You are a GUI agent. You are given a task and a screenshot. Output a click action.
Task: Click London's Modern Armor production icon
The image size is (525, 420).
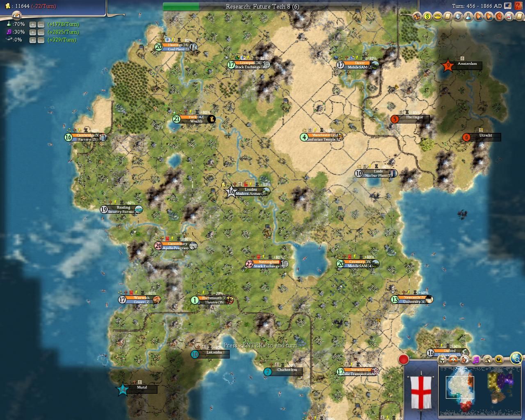point(266,191)
